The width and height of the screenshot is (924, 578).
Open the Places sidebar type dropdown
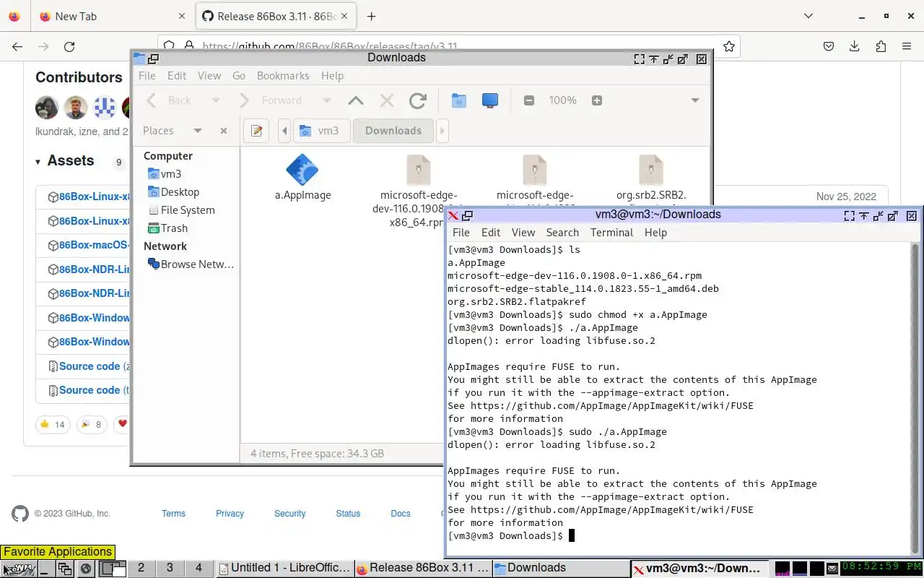197,131
